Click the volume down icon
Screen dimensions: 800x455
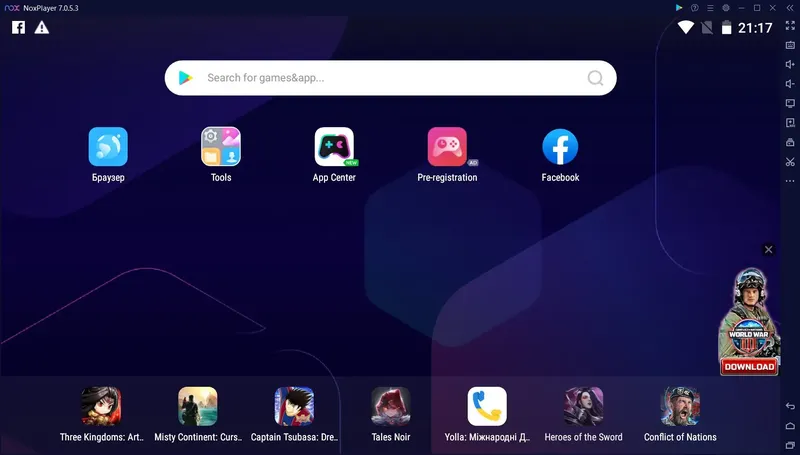click(x=790, y=84)
